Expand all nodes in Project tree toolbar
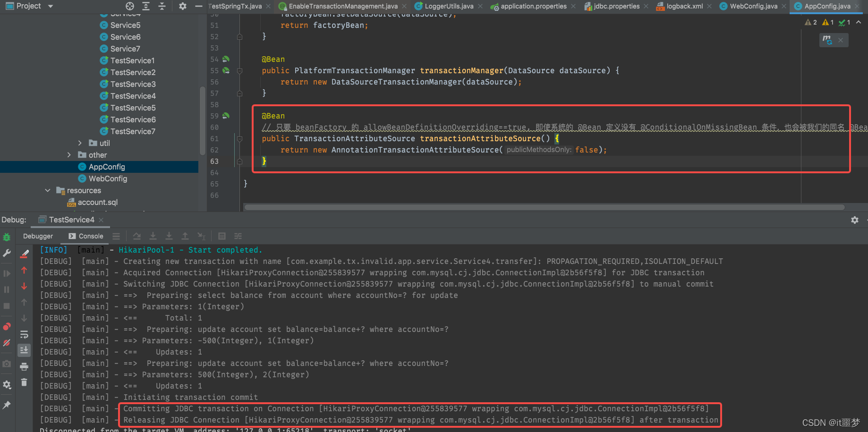Image resolution: width=868 pixels, height=432 pixels. point(146,6)
